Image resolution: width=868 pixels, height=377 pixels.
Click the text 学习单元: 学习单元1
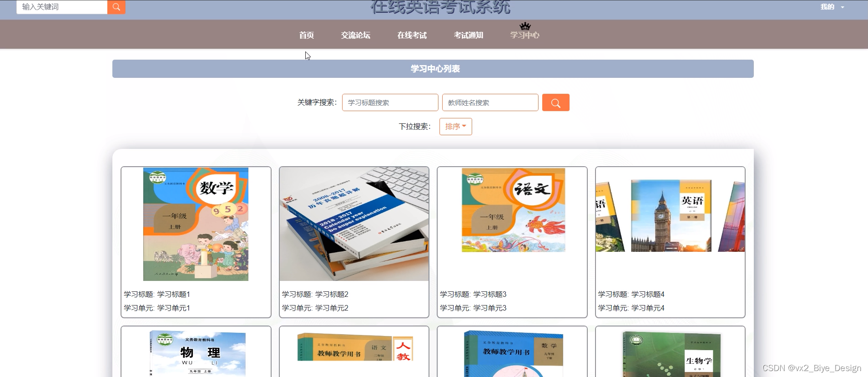pyautogui.click(x=157, y=308)
